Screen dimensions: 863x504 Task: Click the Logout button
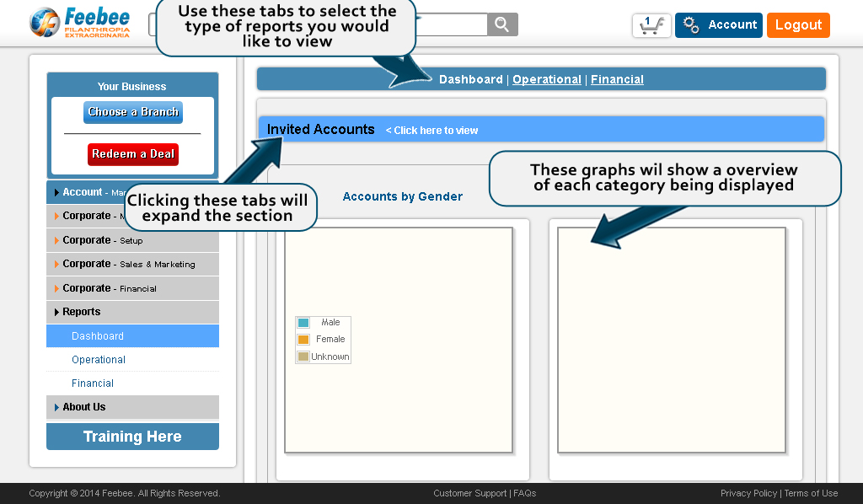pyautogui.click(x=797, y=25)
